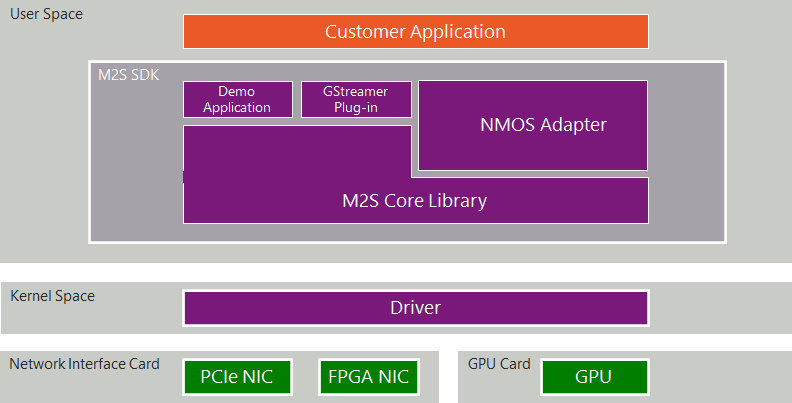The image size is (792, 403).
Task: Click the Kernel Space label text
Action: tap(52, 296)
